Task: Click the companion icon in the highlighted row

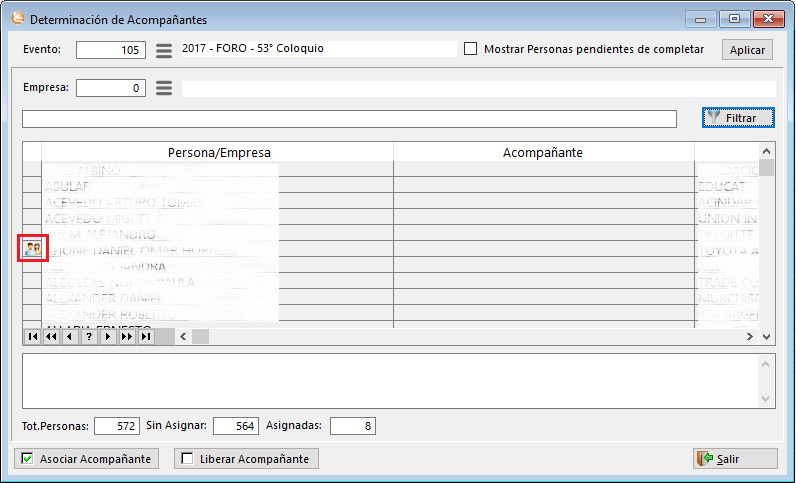Action: (x=32, y=249)
